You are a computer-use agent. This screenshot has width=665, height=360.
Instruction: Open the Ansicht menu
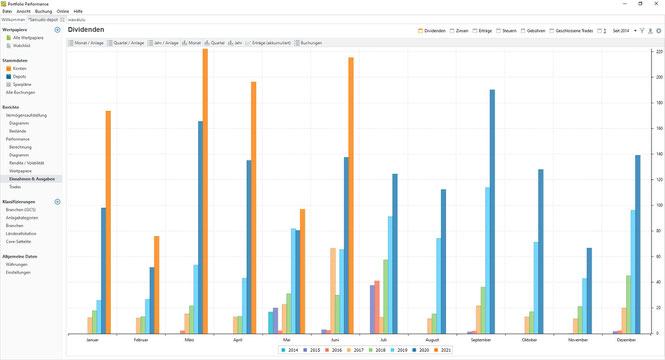[23, 11]
